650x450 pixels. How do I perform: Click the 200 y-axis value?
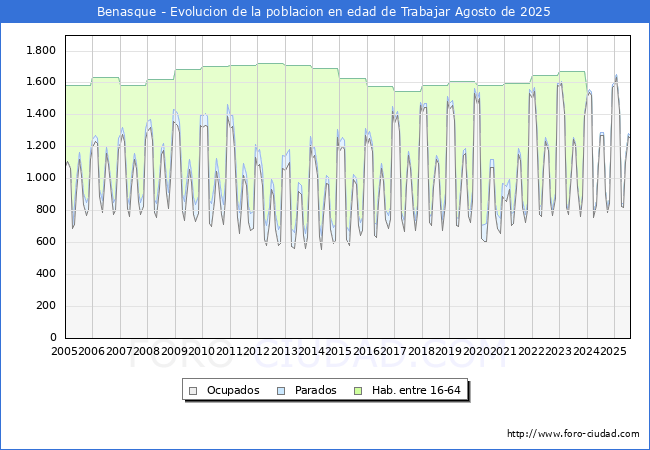click(46, 306)
